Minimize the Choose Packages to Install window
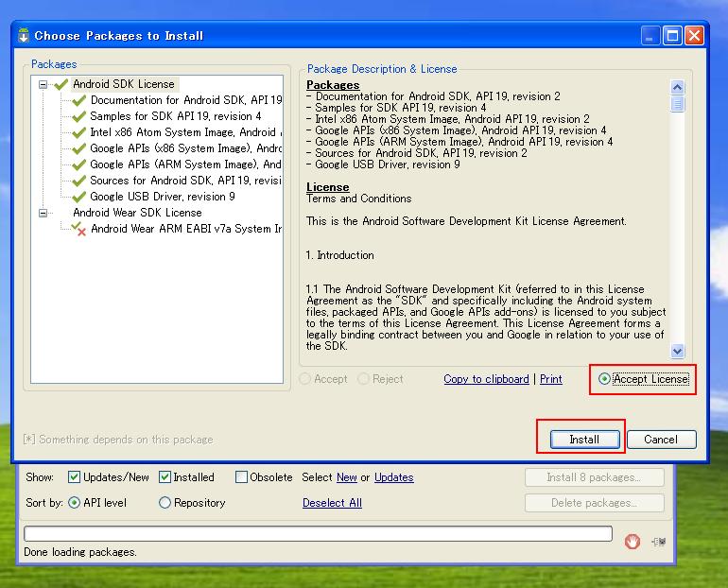 point(650,36)
